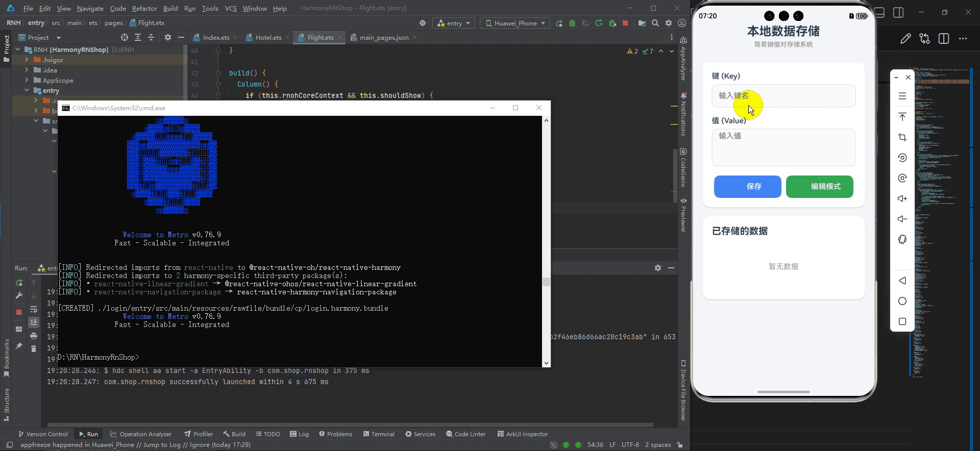The height and width of the screenshot is (451, 980).
Task: Open the VCS menu
Action: coord(231,8)
